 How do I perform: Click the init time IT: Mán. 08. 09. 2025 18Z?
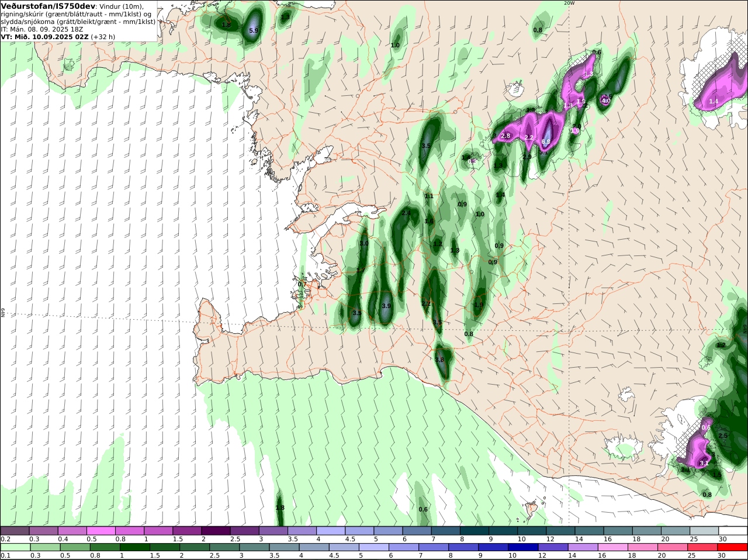tap(42, 29)
